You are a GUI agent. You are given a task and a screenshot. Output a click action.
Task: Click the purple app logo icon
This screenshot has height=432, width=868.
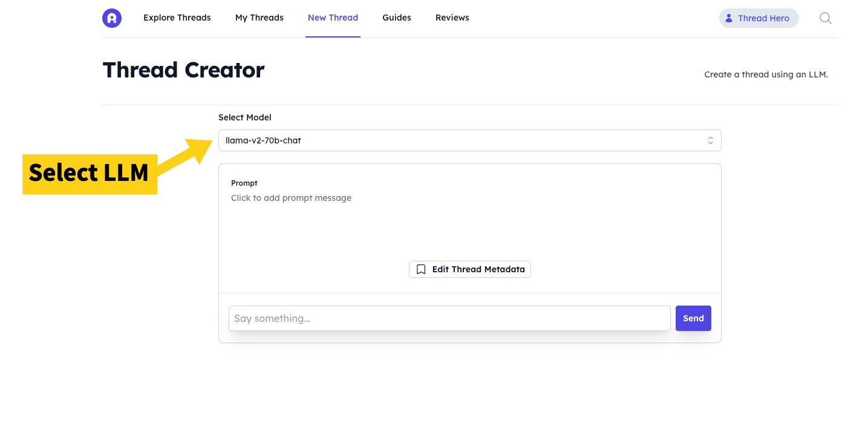(112, 18)
